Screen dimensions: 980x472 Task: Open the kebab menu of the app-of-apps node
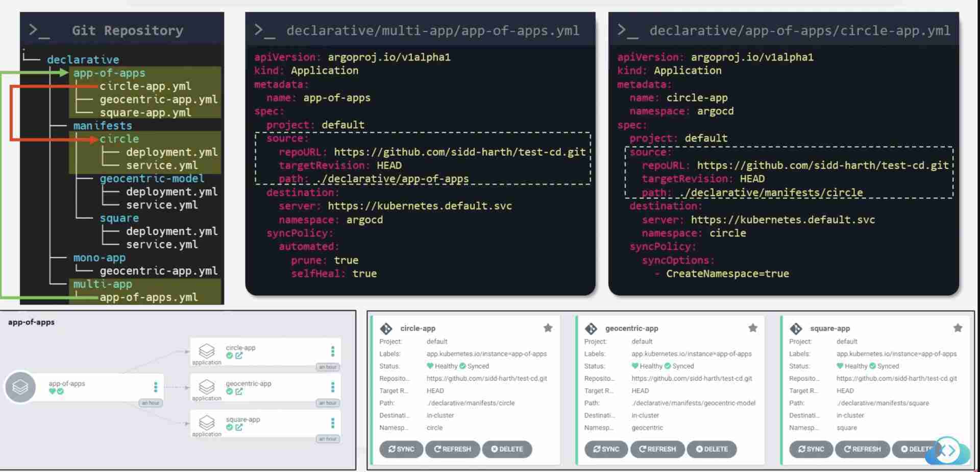point(155,387)
